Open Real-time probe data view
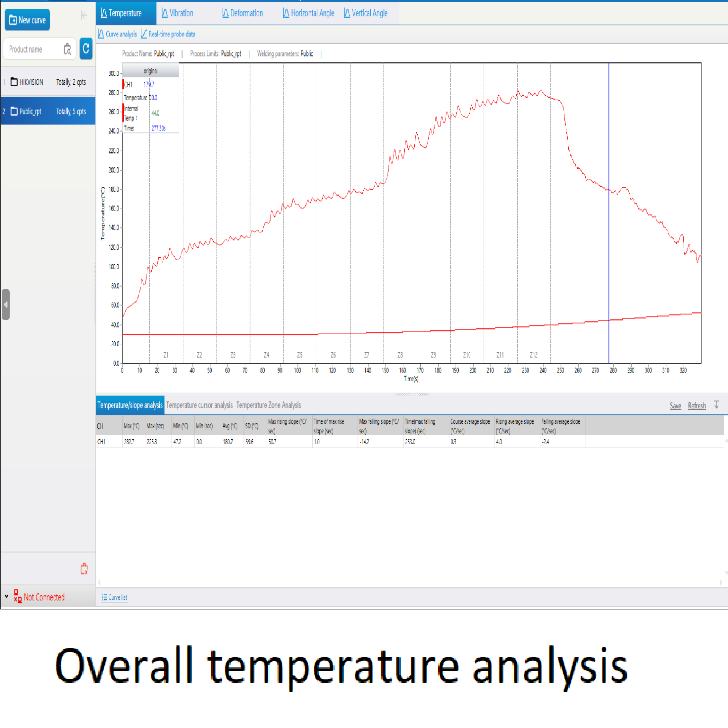This screenshot has height=728, width=728. coord(168,34)
